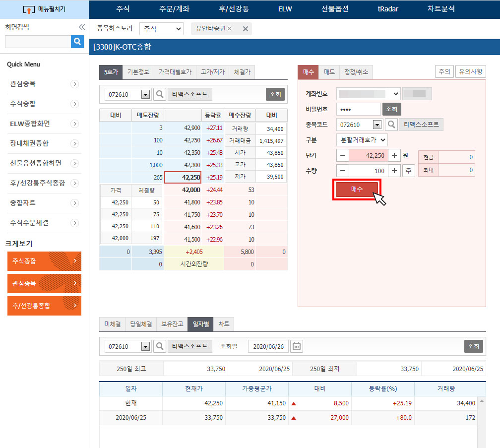
Task: Switch to the 매도 order tab
Action: tap(329, 72)
